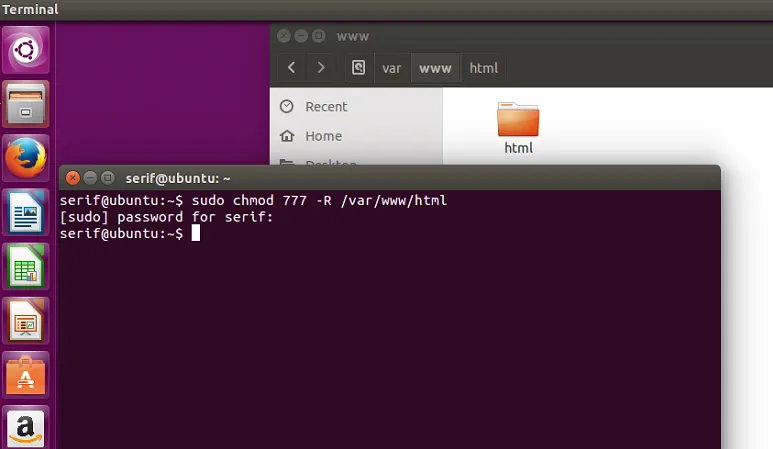Open the Files manager from launcher
Screen dimensions: 773x449
click(26, 104)
